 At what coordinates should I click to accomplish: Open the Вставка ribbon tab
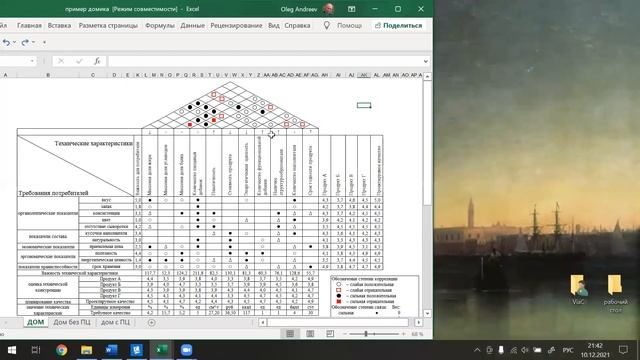59,25
